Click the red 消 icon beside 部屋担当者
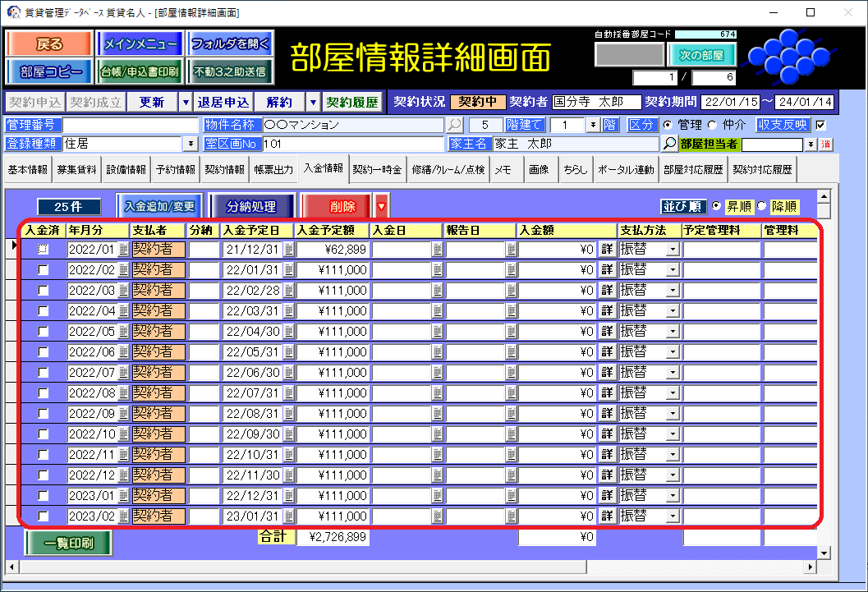 tap(826, 145)
